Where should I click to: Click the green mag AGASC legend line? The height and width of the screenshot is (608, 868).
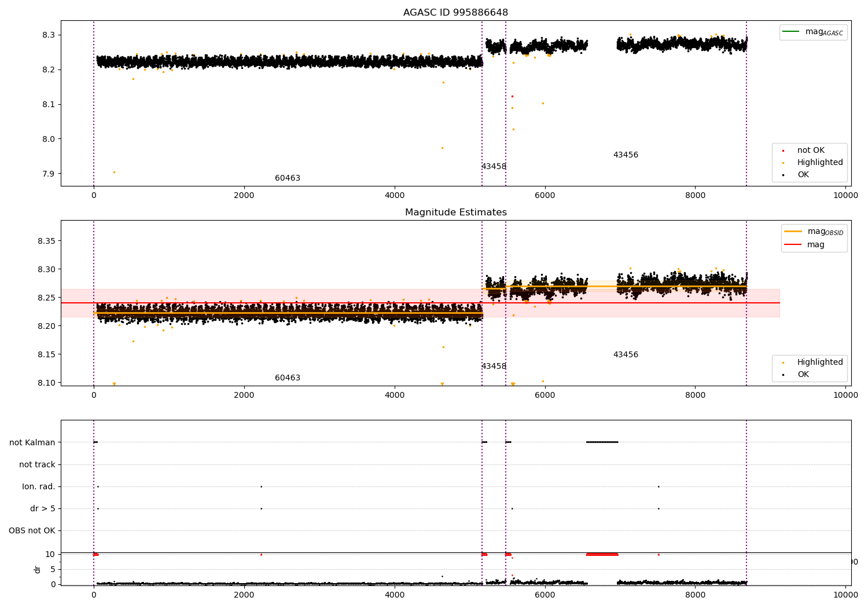point(790,31)
